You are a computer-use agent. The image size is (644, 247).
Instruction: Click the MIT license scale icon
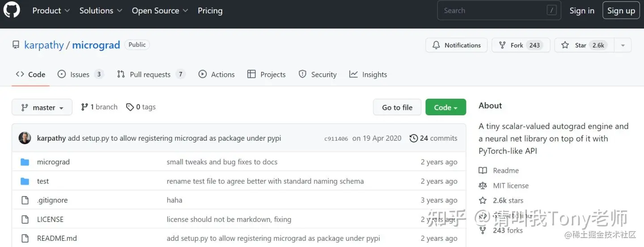coord(483,185)
